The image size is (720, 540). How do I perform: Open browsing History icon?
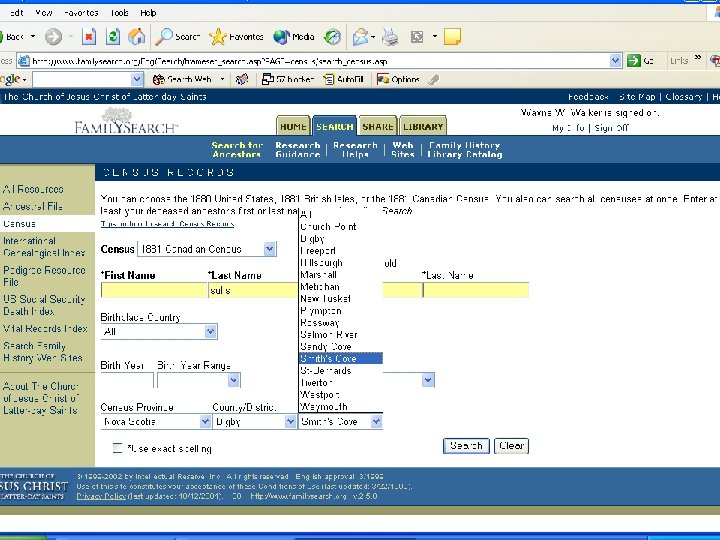[332, 37]
